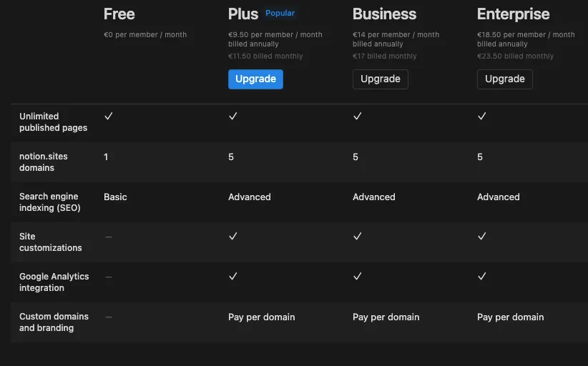Upgrade to the Enterprise plan
The image size is (588, 366).
tap(505, 79)
